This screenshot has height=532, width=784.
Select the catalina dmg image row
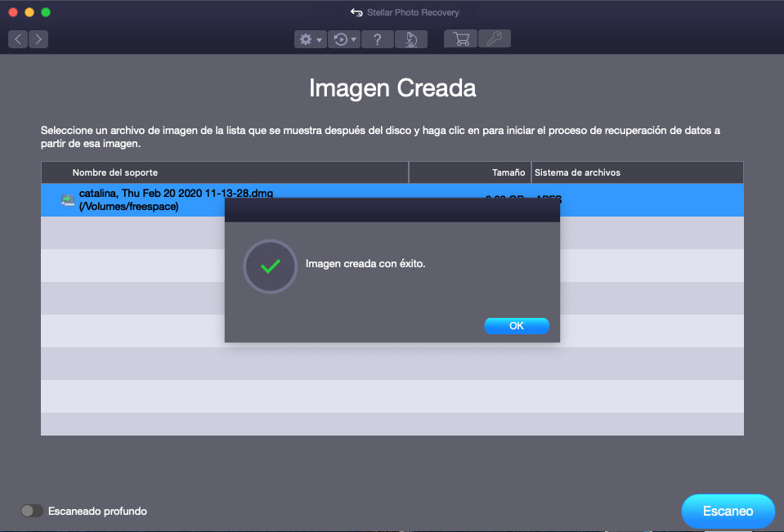click(392, 200)
